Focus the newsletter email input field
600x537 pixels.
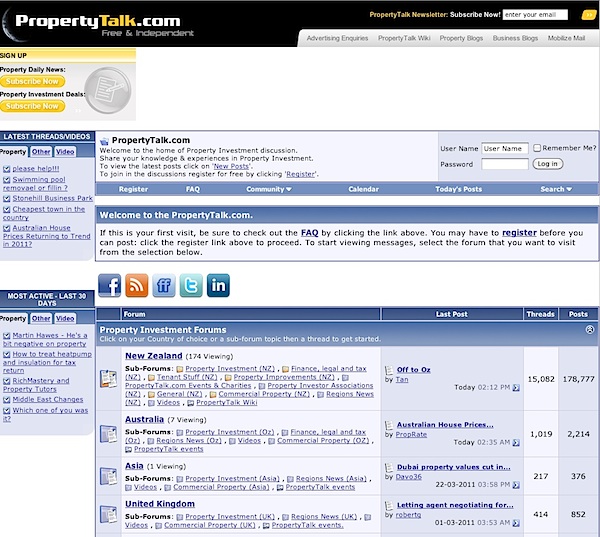(x=535, y=15)
